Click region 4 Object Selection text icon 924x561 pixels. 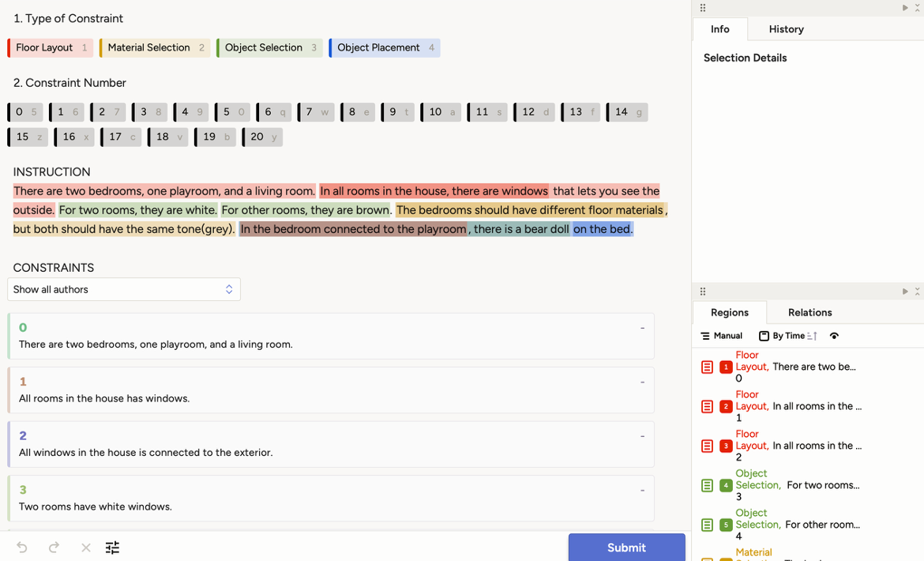tap(707, 485)
